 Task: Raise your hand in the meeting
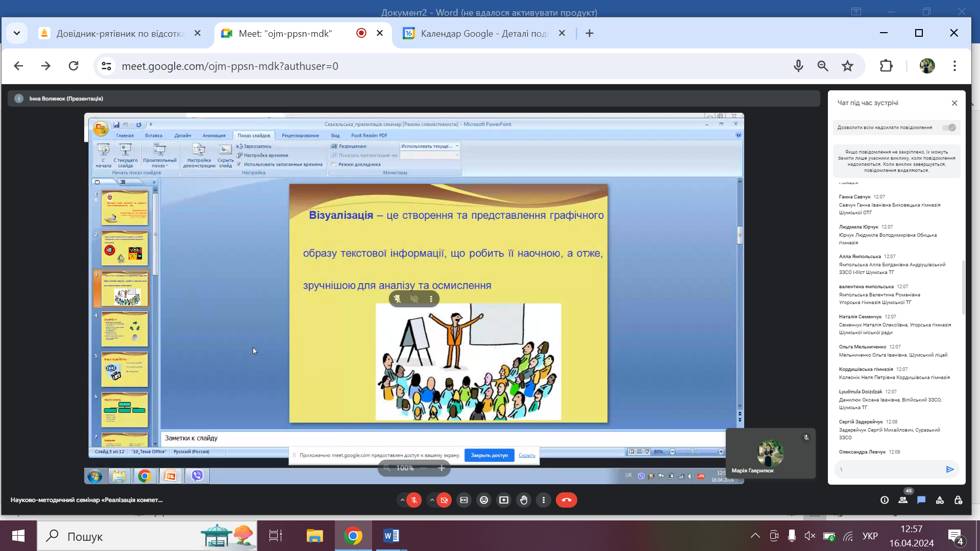pos(524,500)
